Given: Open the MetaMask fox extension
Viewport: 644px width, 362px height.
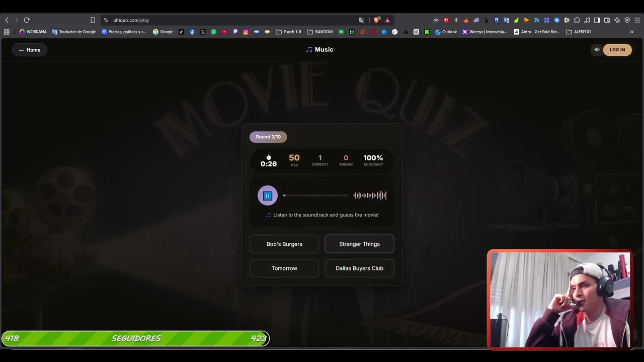Looking at the screenshot, I should coord(466,20).
